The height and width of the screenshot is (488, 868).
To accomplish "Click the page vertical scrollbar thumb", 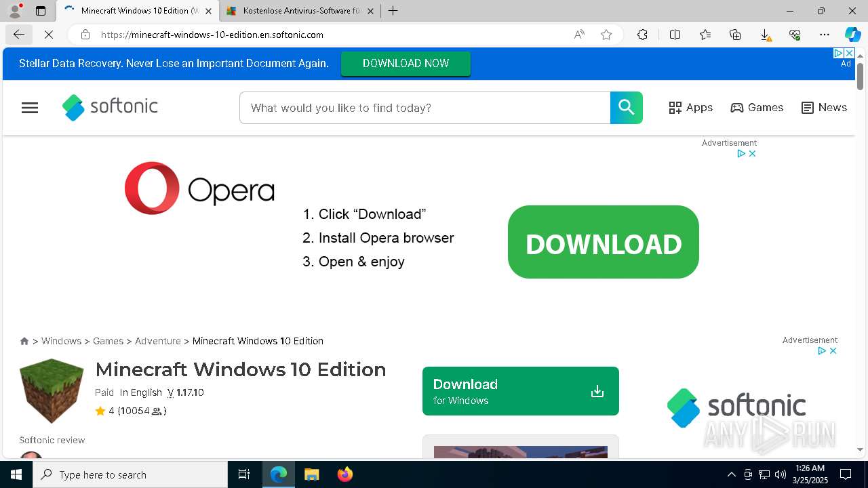I will point(860,76).
